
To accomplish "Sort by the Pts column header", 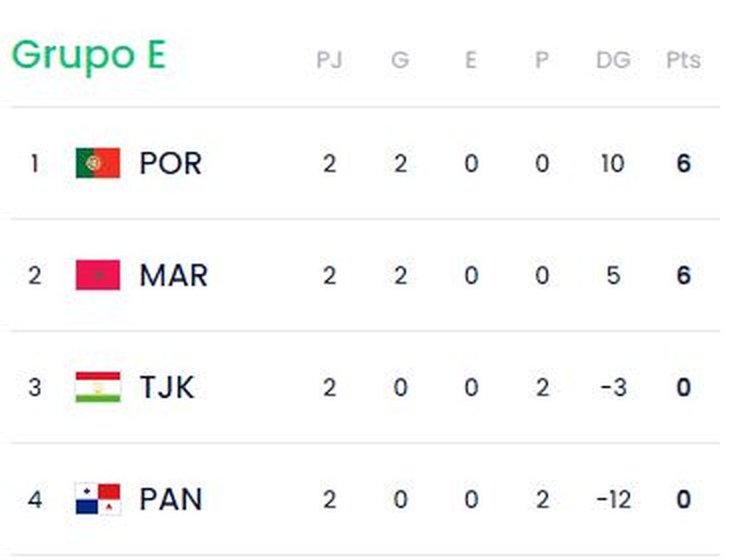I will click(683, 60).
